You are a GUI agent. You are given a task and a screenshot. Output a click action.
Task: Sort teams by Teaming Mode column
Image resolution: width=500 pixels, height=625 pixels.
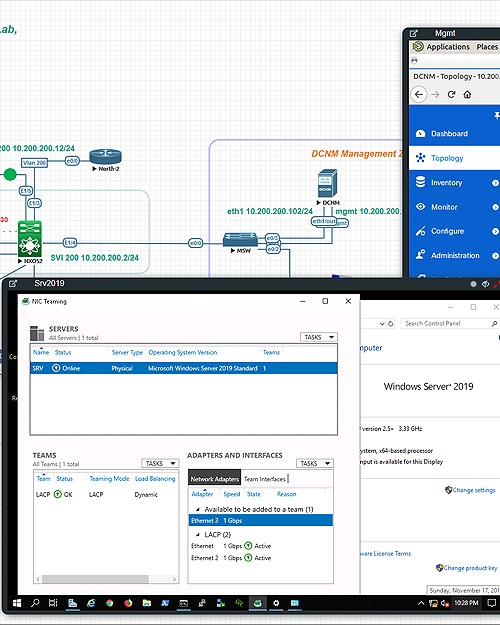pos(109,478)
